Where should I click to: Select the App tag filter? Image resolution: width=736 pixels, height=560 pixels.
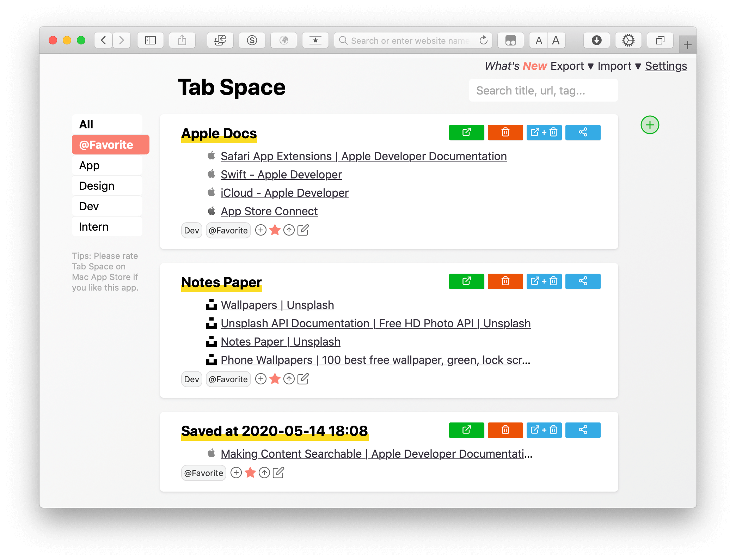click(x=107, y=165)
